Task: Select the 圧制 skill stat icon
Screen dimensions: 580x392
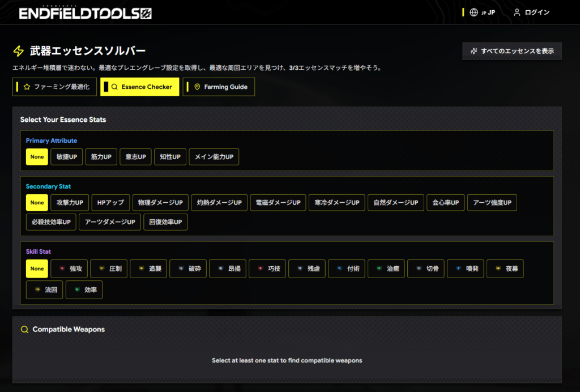Action: 102,269
